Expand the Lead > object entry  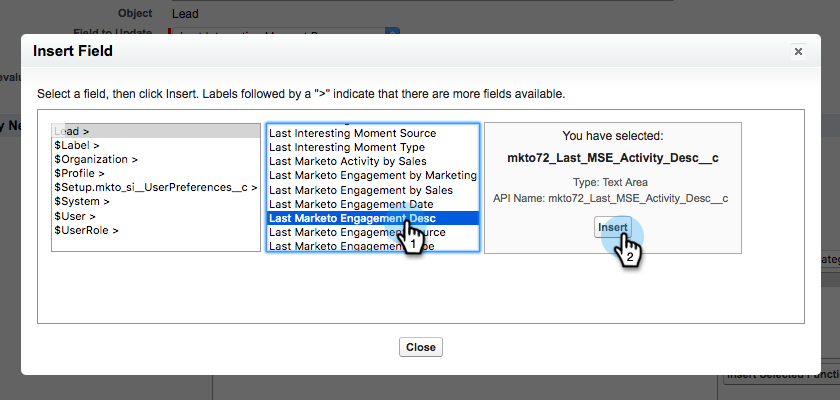tap(156, 131)
